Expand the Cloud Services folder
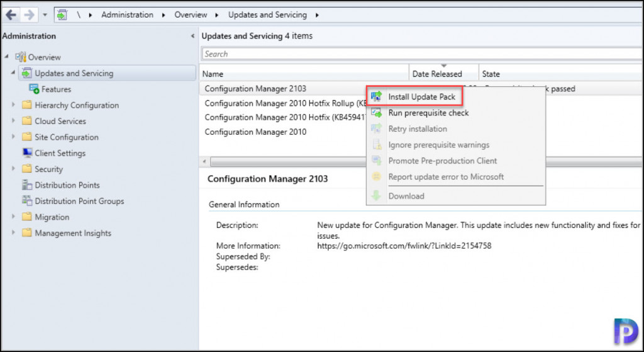 14,121
